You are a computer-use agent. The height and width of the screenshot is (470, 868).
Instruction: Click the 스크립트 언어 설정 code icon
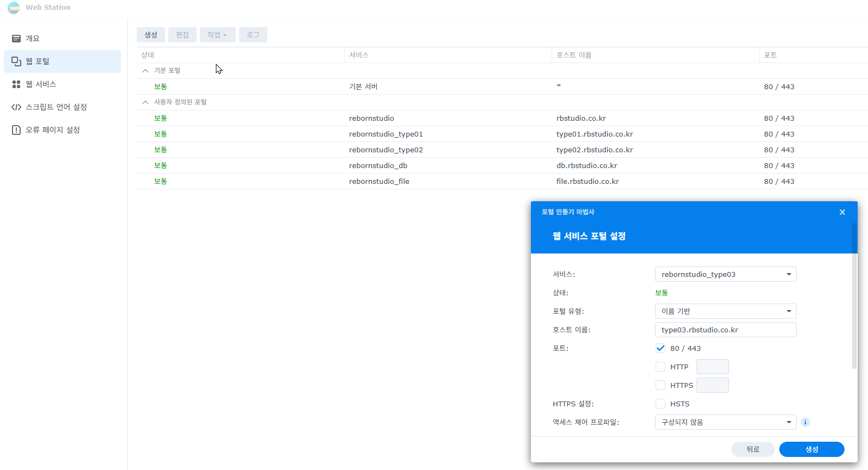16,107
